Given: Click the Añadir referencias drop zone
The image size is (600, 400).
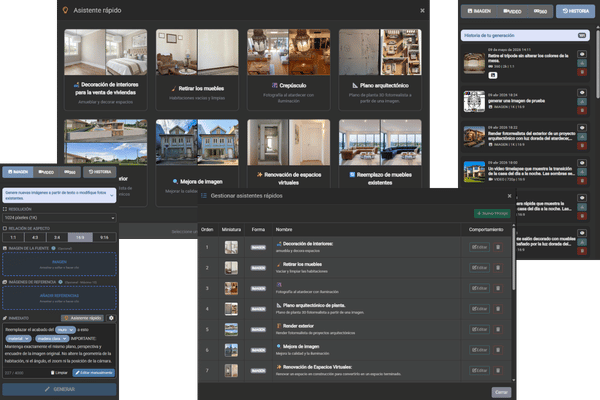Looking at the screenshot, I should (59, 298).
